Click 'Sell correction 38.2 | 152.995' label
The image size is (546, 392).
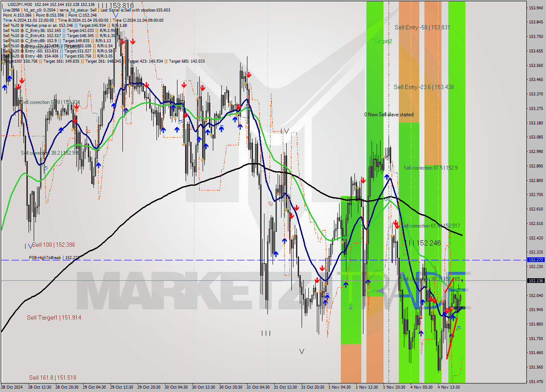pyautogui.click(x=50, y=153)
